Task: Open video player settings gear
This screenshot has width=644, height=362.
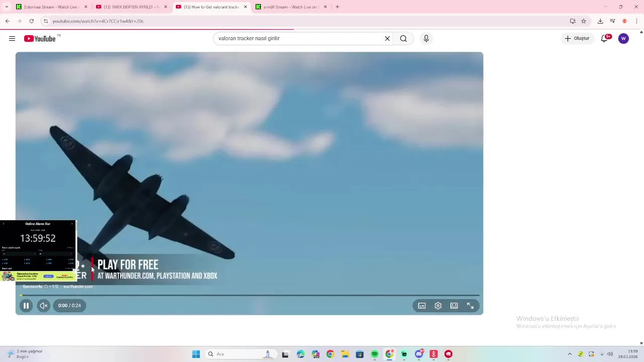Action: (x=438, y=306)
